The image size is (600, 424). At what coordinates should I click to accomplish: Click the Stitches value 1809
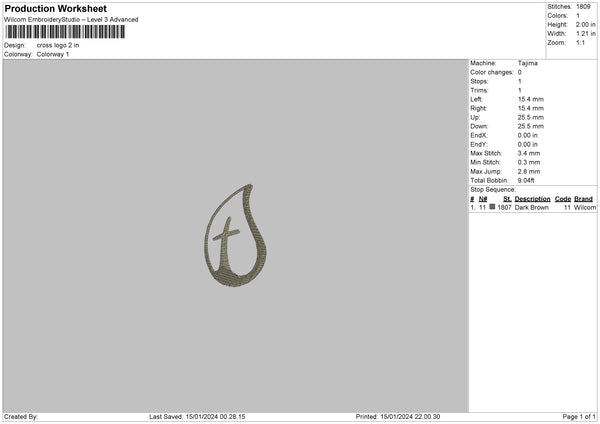[x=583, y=7]
